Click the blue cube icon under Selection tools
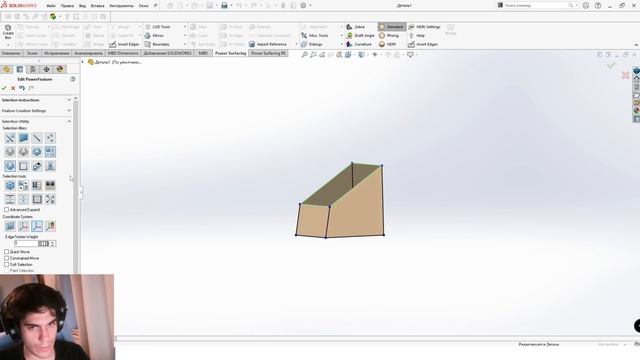This screenshot has width=640, height=360. tap(10, 185)
